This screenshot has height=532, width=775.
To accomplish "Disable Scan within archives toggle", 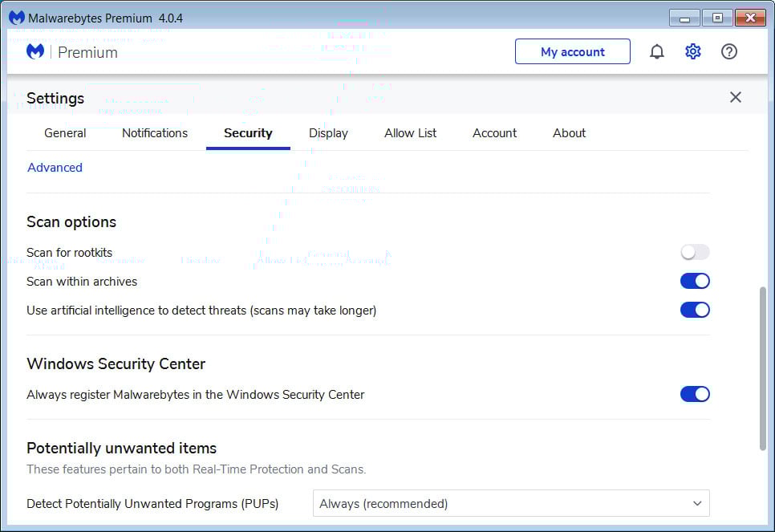I will point(695,281).
